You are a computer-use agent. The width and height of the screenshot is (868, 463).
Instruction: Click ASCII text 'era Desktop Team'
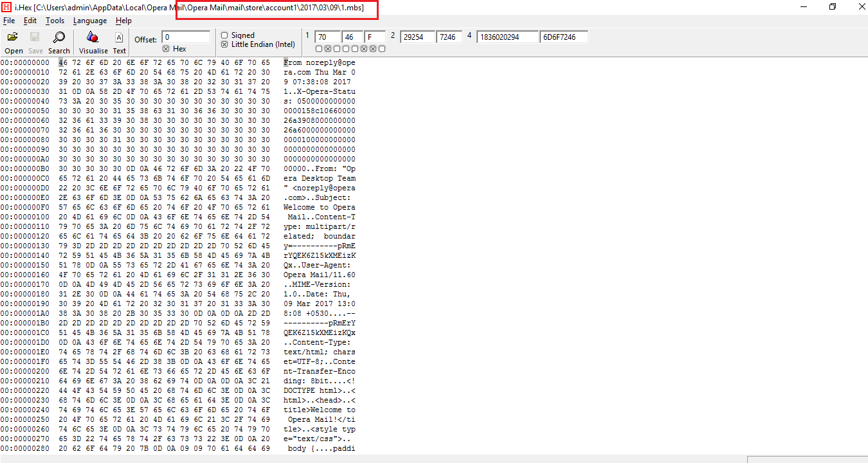tap(320, 178)
